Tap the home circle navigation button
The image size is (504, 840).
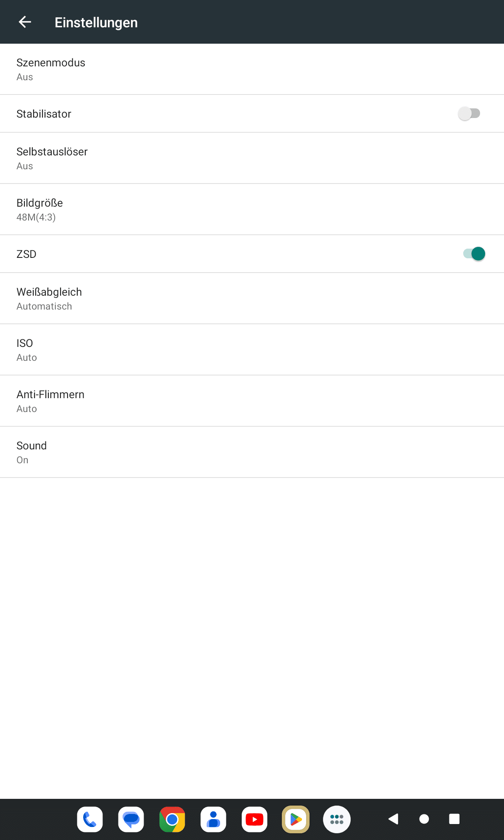click(424, 819)
